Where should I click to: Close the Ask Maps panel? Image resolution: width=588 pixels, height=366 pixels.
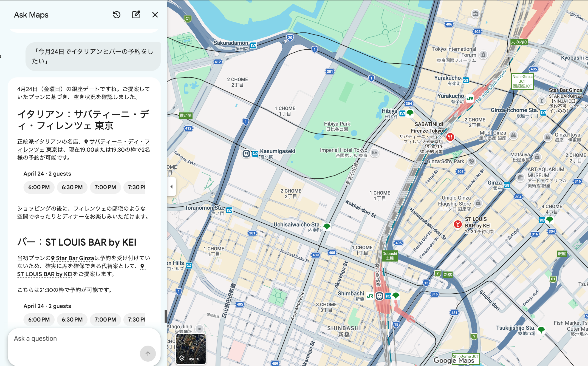(x=155, y=15)
